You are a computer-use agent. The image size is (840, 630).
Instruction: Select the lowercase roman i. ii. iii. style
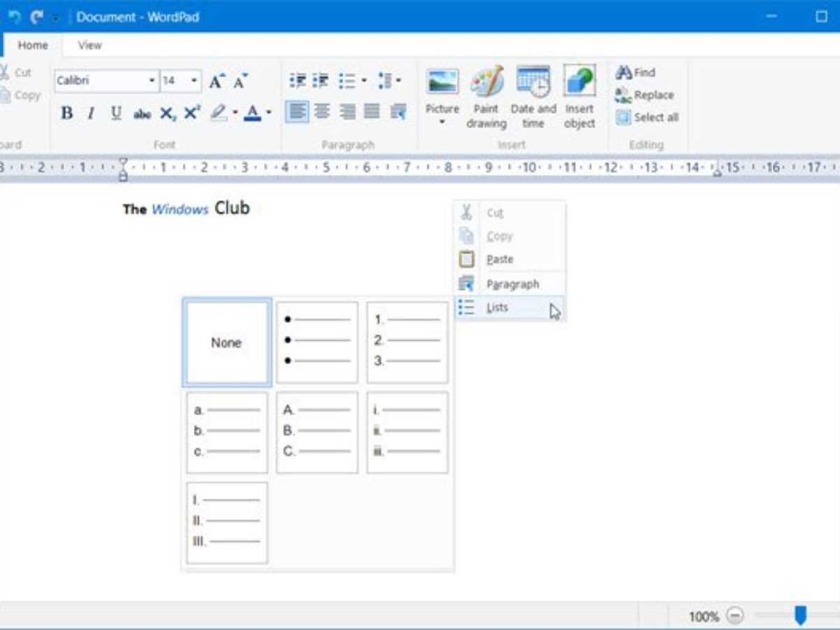(407, 432)
